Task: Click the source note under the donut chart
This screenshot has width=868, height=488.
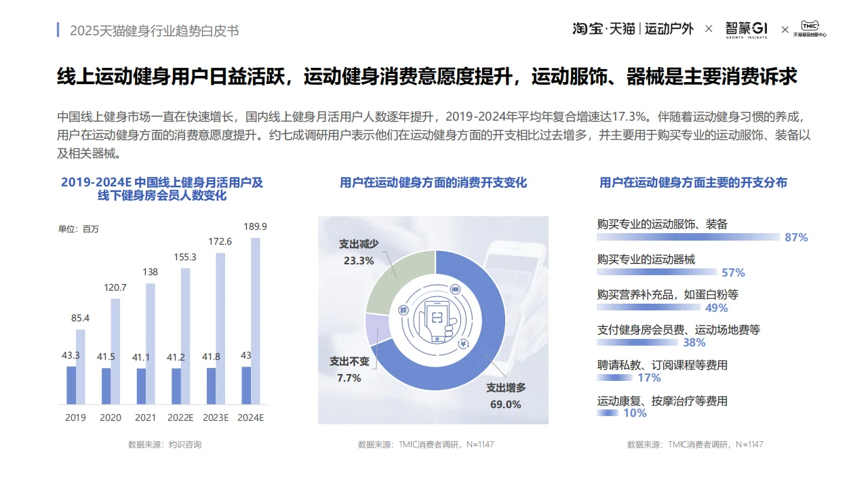Action: tap(426, 445)
